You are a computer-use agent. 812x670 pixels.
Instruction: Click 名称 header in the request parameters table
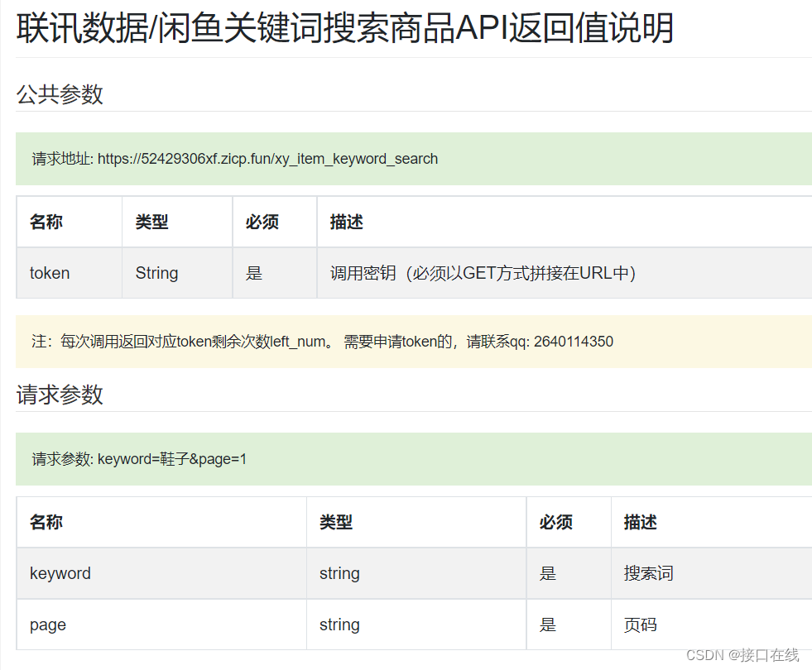pyautogui.click(x=46, y=522)
